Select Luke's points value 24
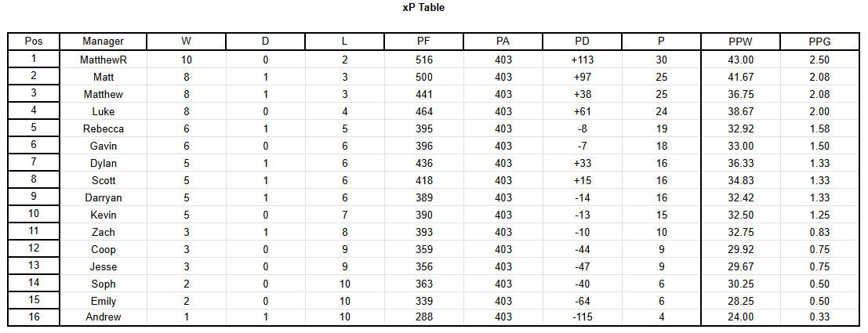Screen dimensions: 868x333 pyautogui.click(x=662, y=112)
